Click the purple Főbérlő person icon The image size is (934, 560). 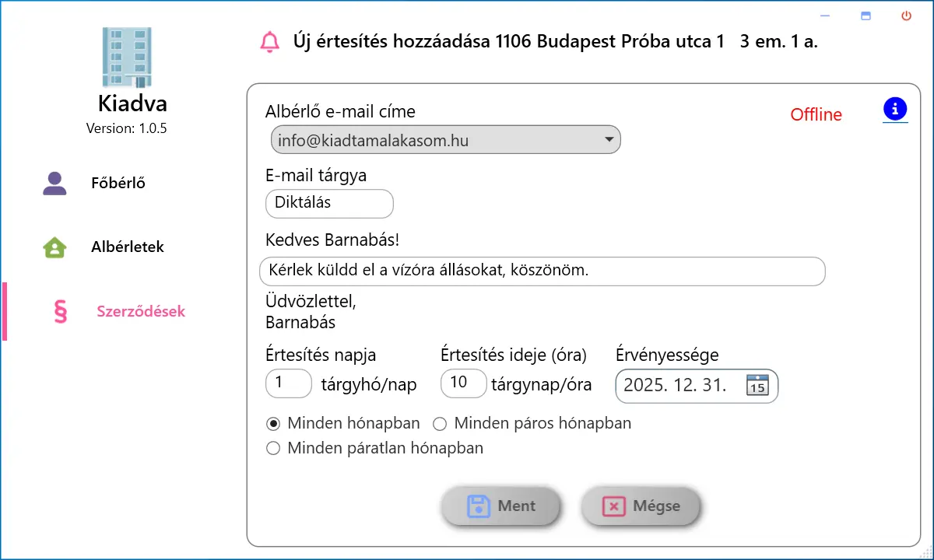(x=54, y=184)
